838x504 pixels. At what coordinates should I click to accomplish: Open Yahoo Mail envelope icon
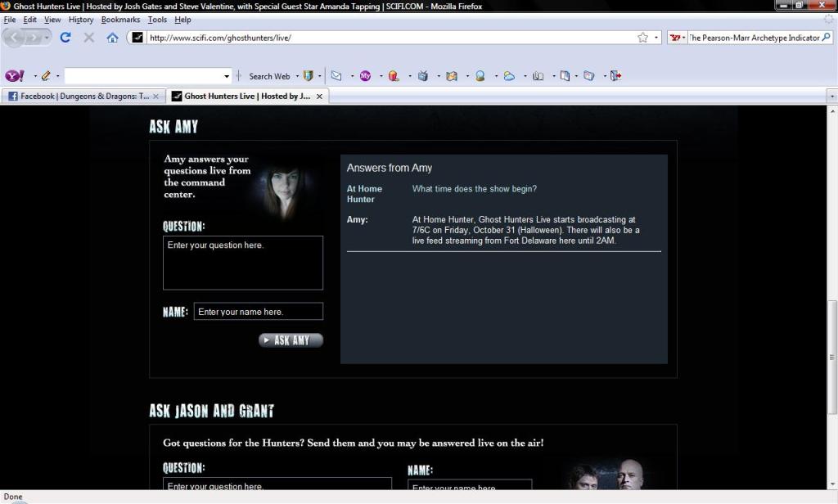(x=336, y=76)
